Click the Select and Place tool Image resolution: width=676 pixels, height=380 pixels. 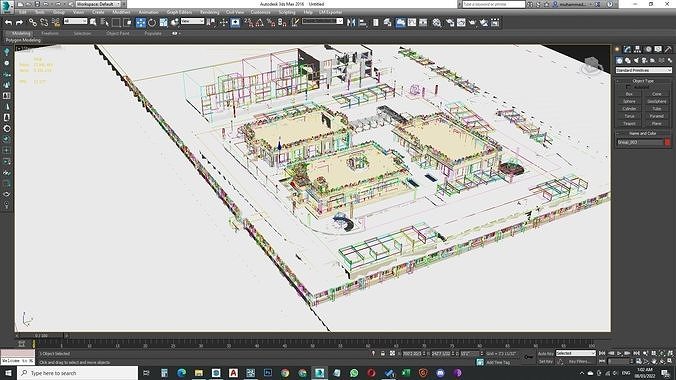pos(175,22)
